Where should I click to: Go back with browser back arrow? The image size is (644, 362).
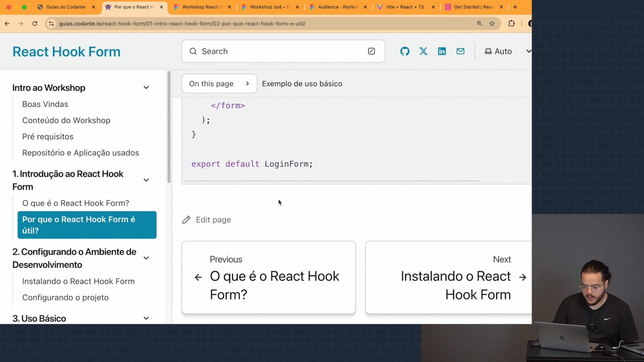[x=7, y=23]
